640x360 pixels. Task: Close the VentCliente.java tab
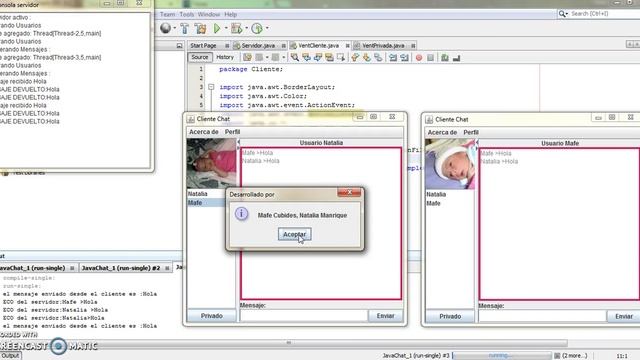click(347, 46)
